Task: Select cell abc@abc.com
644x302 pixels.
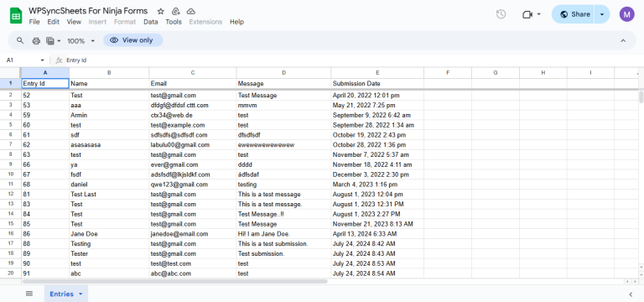Action: pyautogui.click(x=193, y=273)
